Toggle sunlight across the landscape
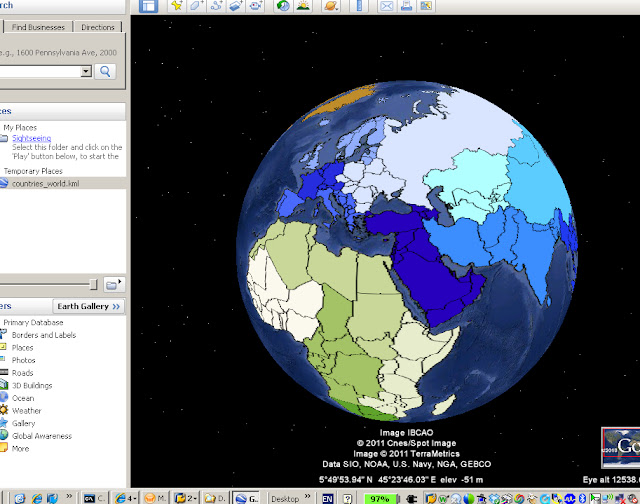Image resolution: width=640 pixels, height=504 pixels. (303, 6)
